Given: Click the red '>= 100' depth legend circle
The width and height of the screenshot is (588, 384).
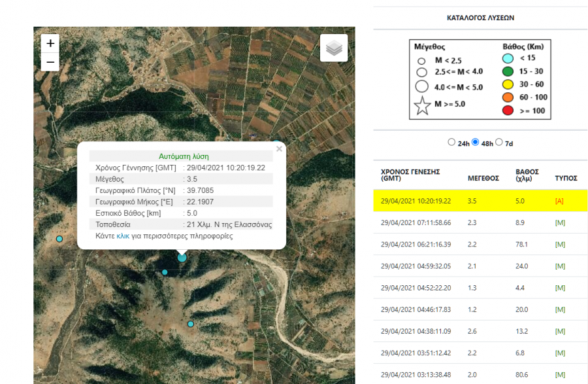Looking at the screenshot, I should click(x=508, y=110).
